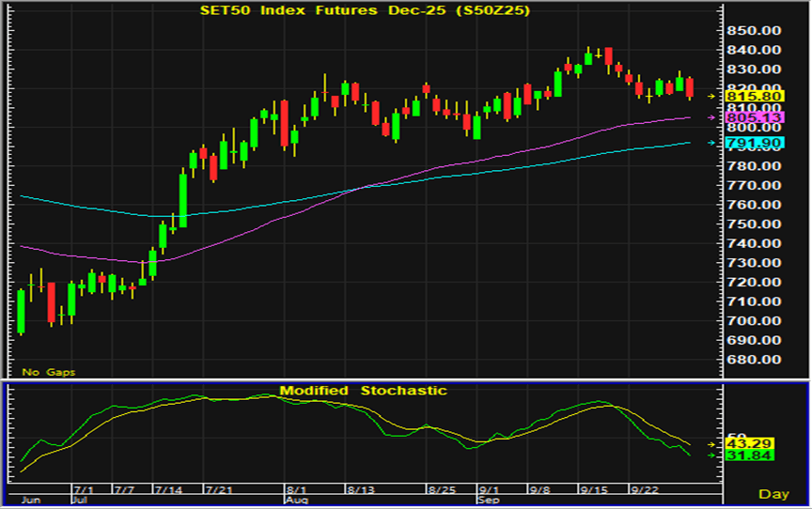The image size is (812, 509).
Task: Click the 7/14 date marker
Action: 169,490
